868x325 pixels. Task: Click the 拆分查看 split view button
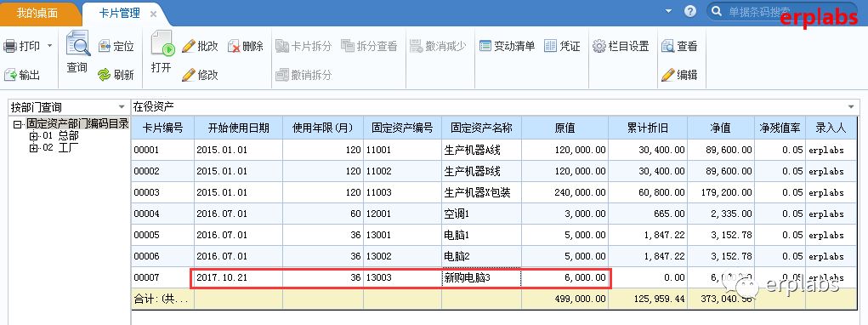tap(369, 46)
